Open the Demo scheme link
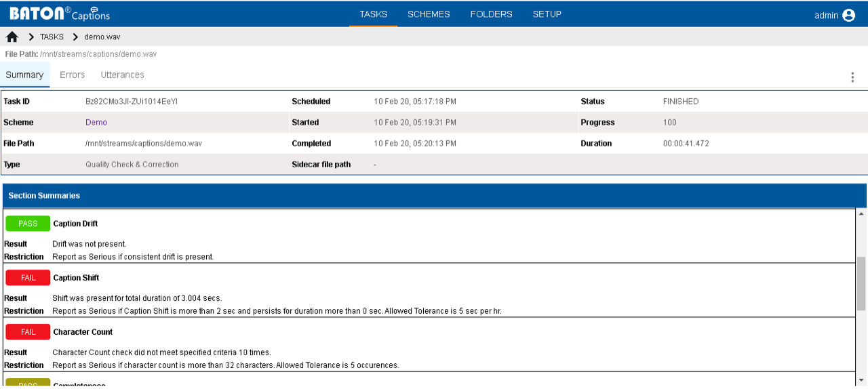868x389 pixels. [x=96, y=123]
